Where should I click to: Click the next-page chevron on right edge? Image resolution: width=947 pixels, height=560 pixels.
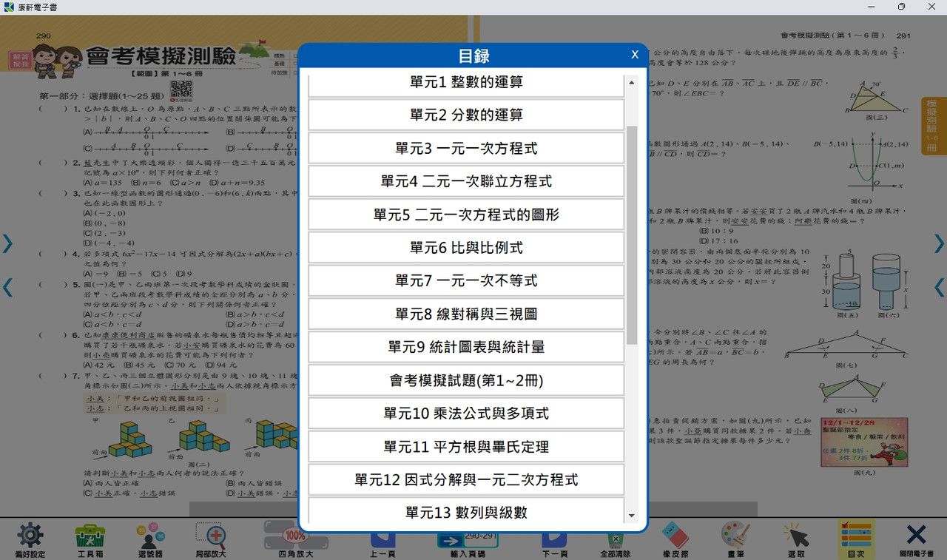point(938,243)
